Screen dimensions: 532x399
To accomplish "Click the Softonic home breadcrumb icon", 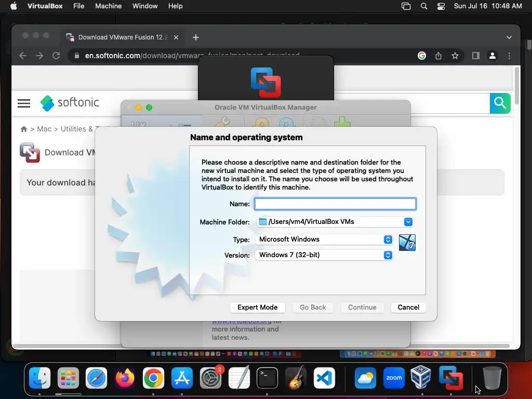I will tap(24, 129).
